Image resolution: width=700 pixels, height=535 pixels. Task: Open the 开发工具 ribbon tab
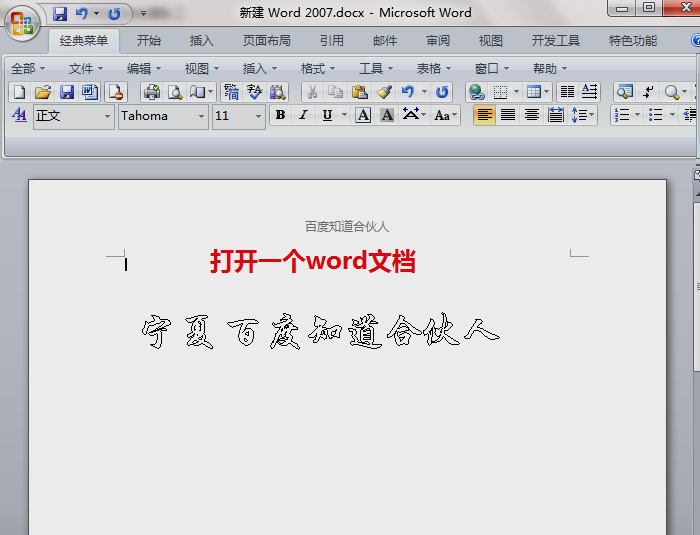coord(555,41)
